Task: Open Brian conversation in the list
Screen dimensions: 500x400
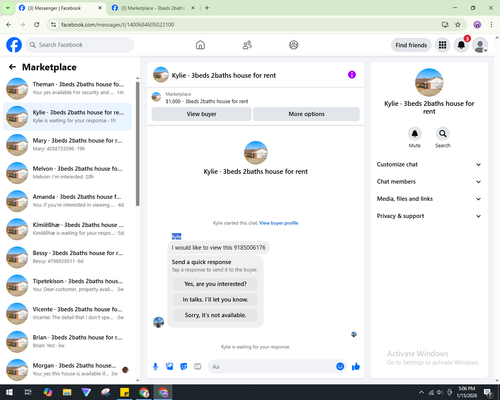Action: [x=67, y=341]
